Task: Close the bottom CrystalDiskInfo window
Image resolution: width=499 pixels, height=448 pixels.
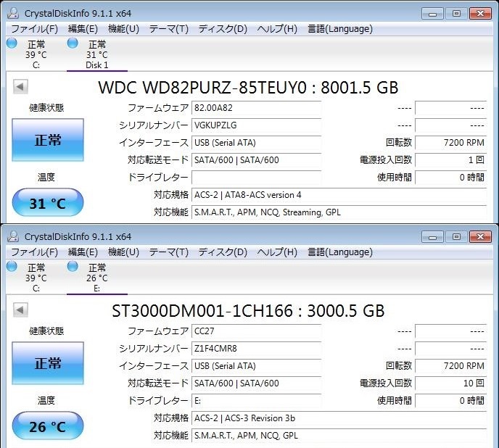Action: (x=481, y=237)
